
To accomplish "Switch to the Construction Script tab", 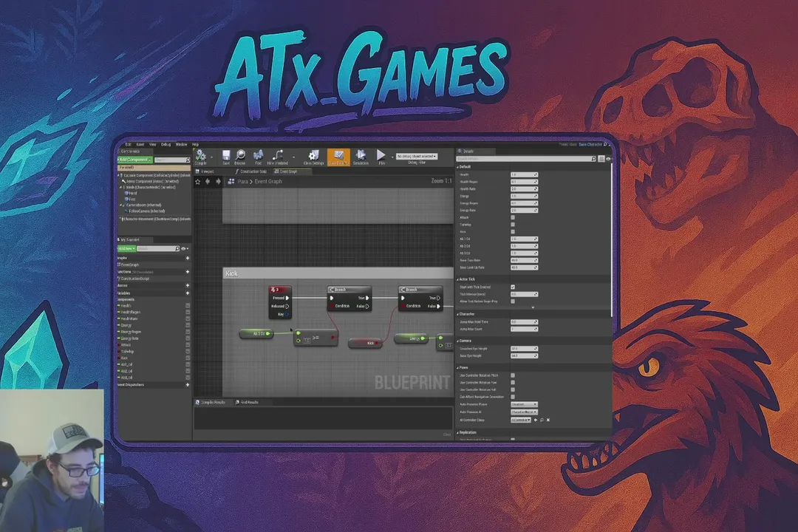I will [x=251, y=171].
